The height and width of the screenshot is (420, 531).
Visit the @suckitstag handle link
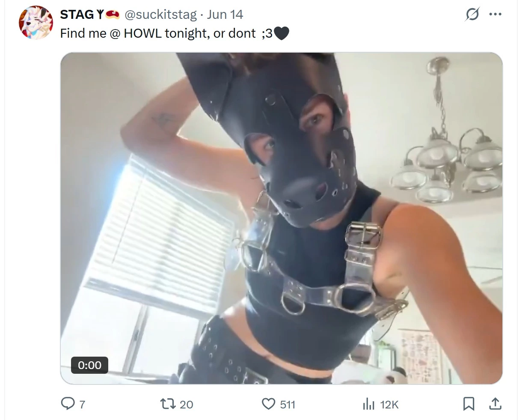[160, 15]
